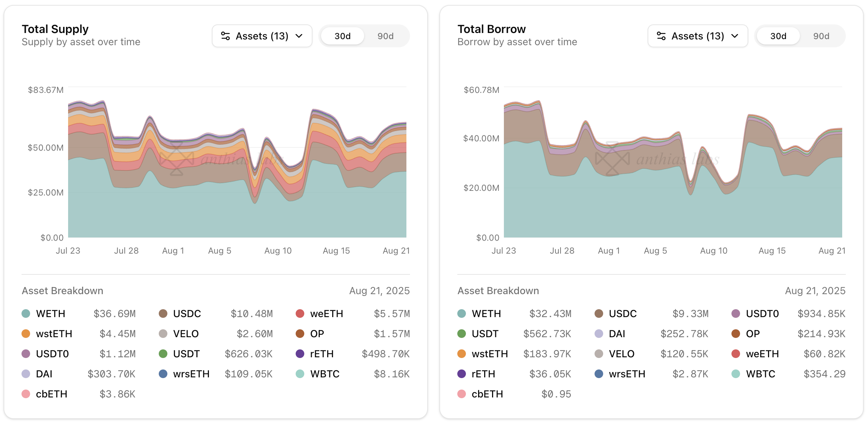Click WETH teal legend dot in Supply breakdown

pos(26,314)
